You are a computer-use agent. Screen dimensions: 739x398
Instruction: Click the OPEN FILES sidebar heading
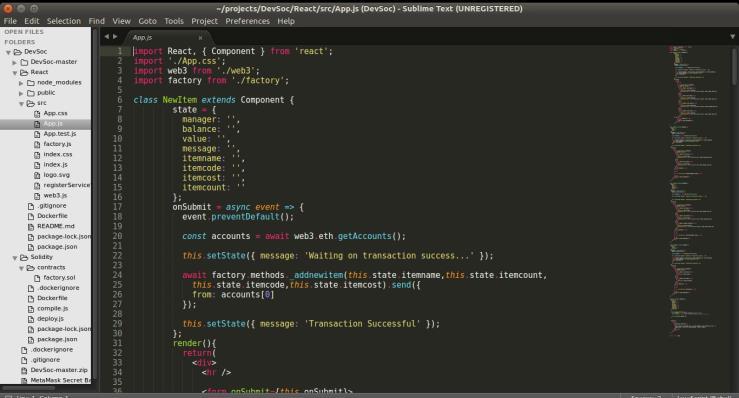tap(24, 32)
